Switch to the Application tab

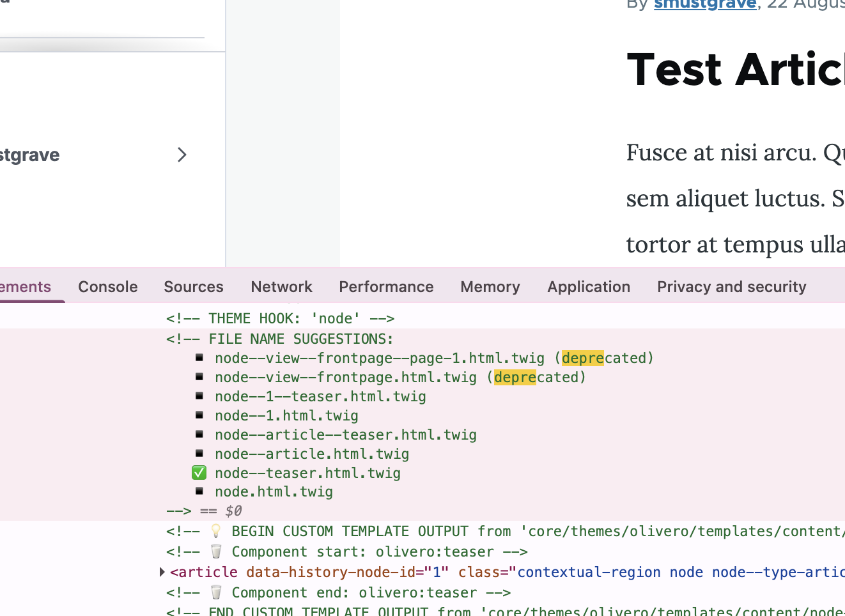(589, 287)
